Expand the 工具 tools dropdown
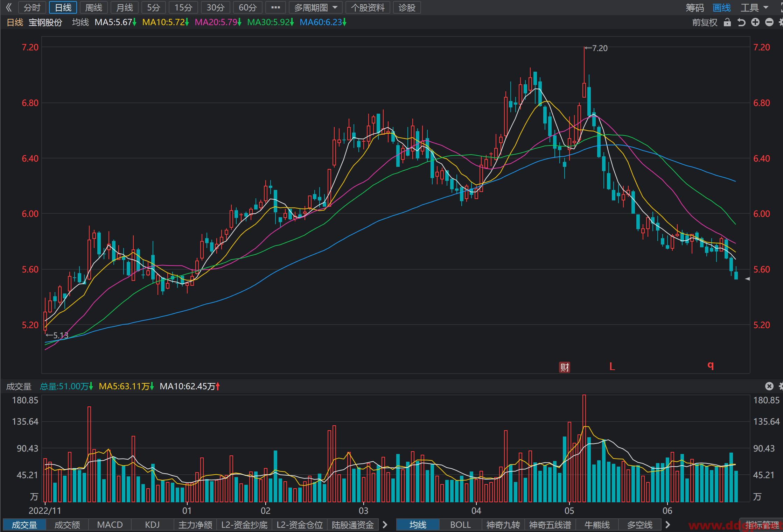 tap(754, 7)
